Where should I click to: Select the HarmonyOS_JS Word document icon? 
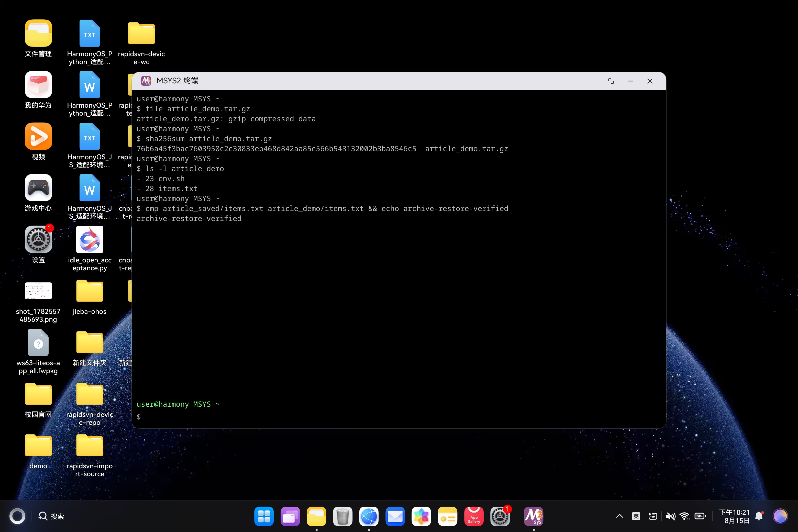tap(90, 188)
